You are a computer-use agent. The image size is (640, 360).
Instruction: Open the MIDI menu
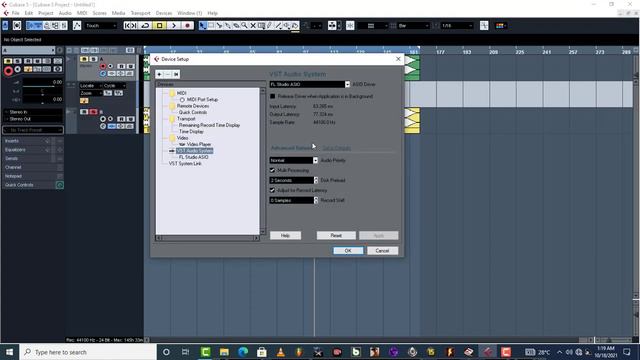[x=82, y=13]
